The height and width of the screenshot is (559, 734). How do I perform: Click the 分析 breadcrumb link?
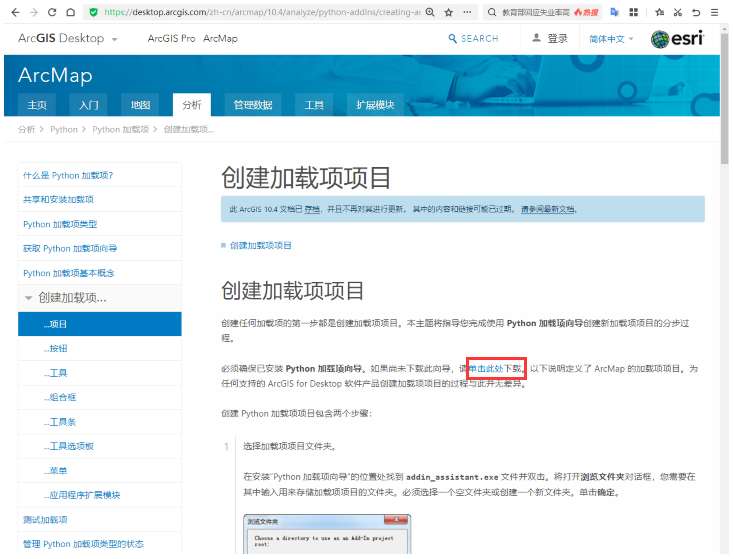(x=26, y=129)
